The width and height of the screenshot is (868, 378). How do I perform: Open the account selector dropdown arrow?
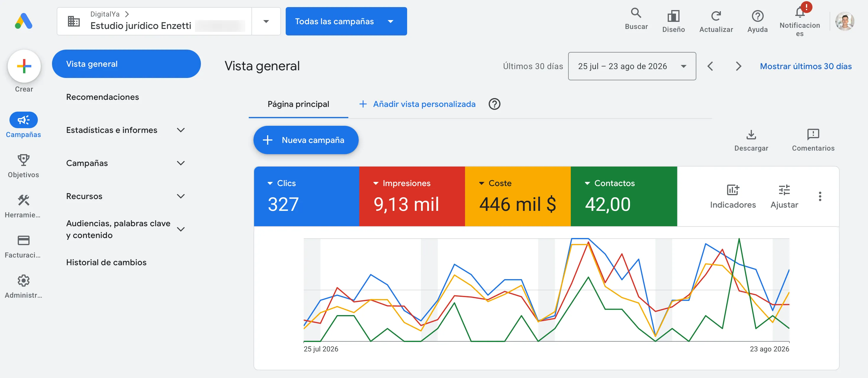click(266, 21)
